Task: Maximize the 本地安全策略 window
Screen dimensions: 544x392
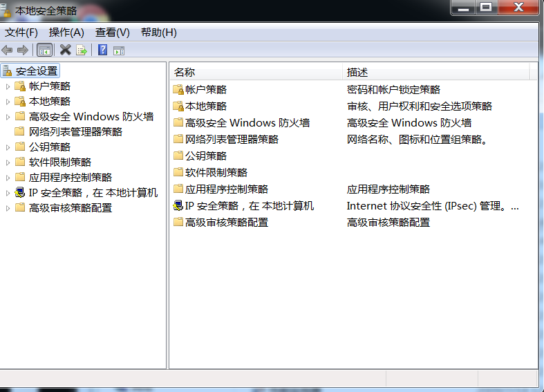Action: tap(486, 7)
